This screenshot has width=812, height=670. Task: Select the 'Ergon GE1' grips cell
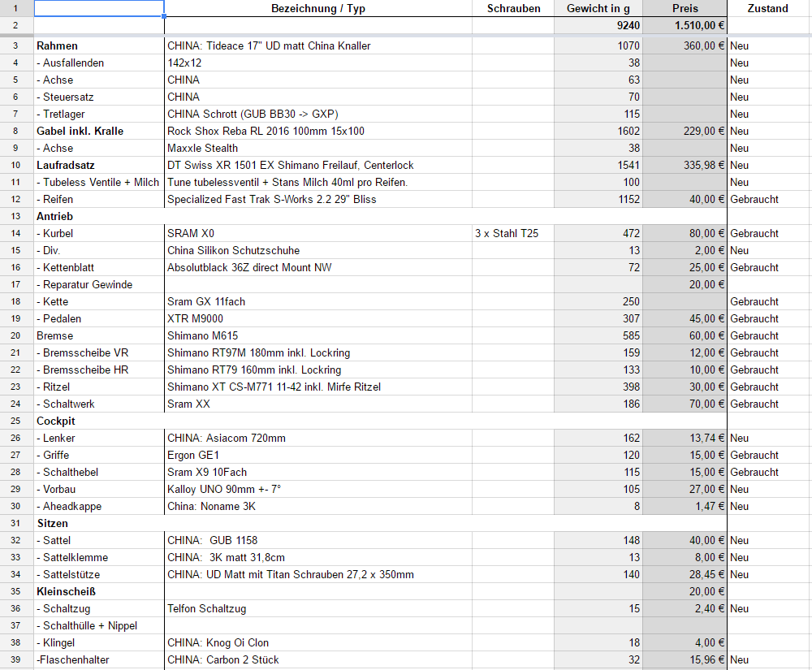tap(318, 455)
